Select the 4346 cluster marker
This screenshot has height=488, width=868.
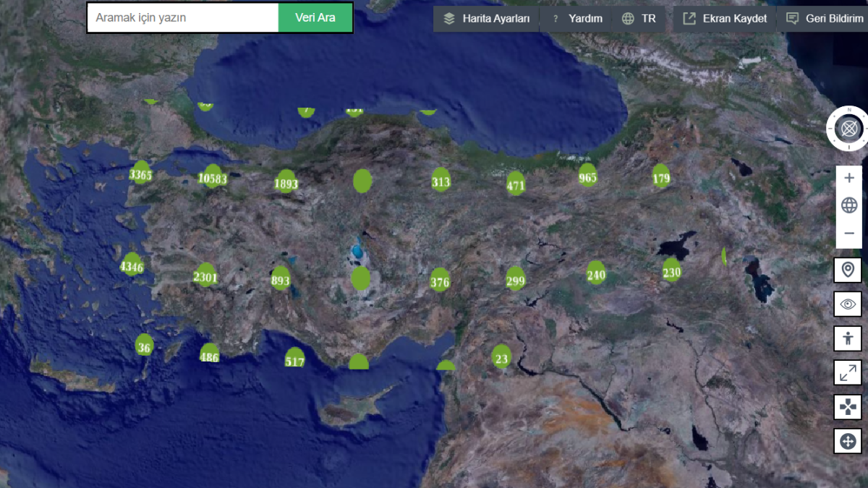[132, 265]
